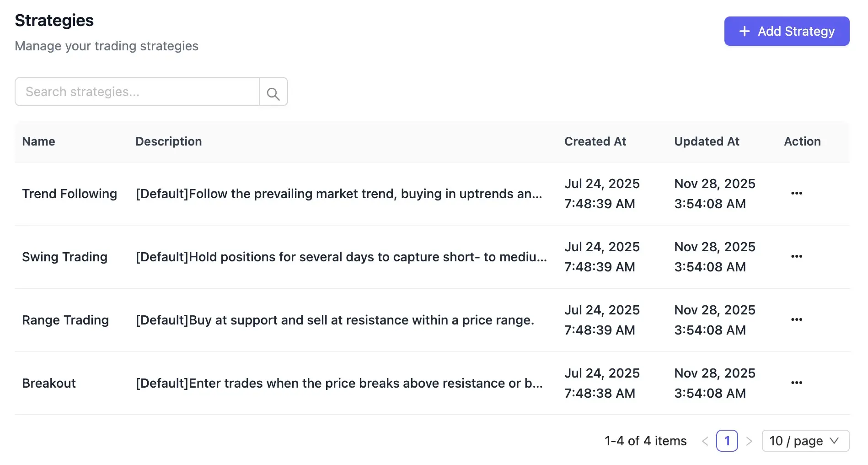This screenshot has height=465, width=868.
Task: Open actions menu for Breakout row
Action: click(797, 383)
